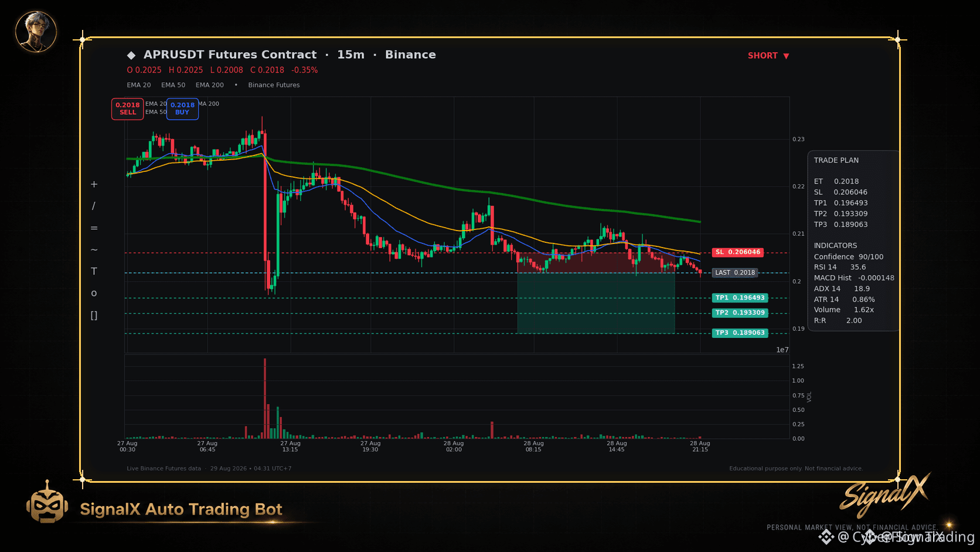980x552 pixels.
Task: Click the SL row in Trade Plan panel
Action: (x=841, y=192)
